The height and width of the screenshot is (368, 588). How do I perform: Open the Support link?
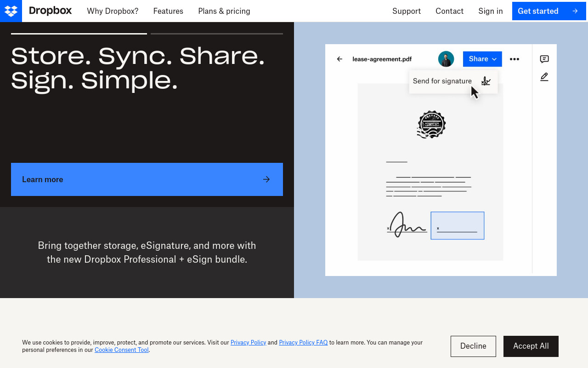pyautogui.click(x=407, y=11)
